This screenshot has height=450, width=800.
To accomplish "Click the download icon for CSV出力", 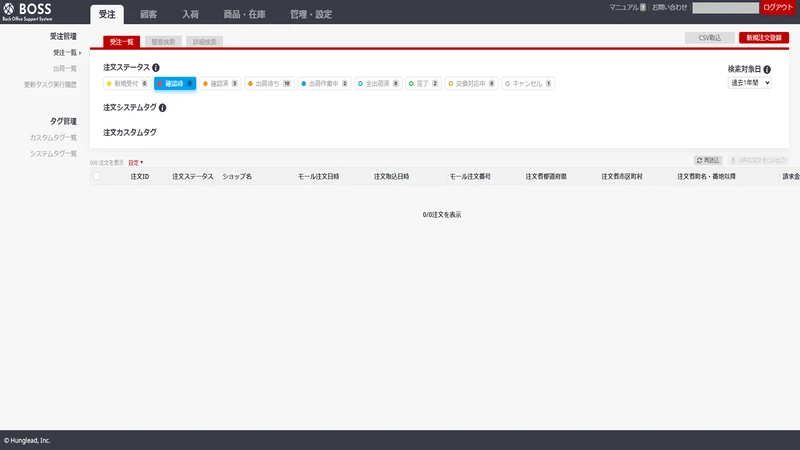I will (733, 160).
